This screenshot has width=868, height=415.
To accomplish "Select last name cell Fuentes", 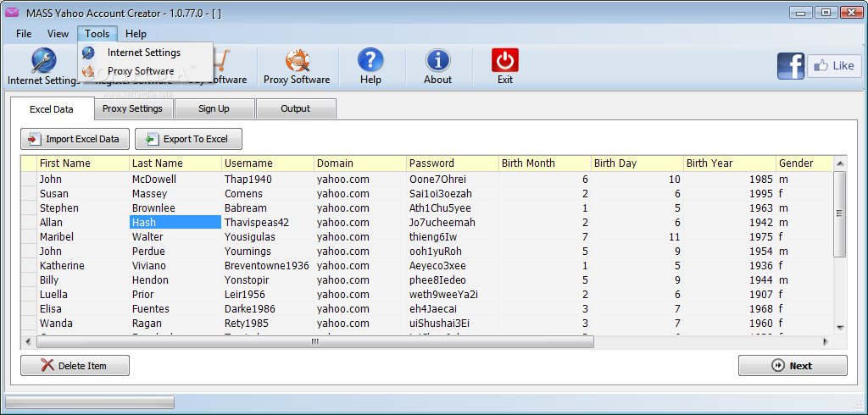I will click(x=175, y=309).
